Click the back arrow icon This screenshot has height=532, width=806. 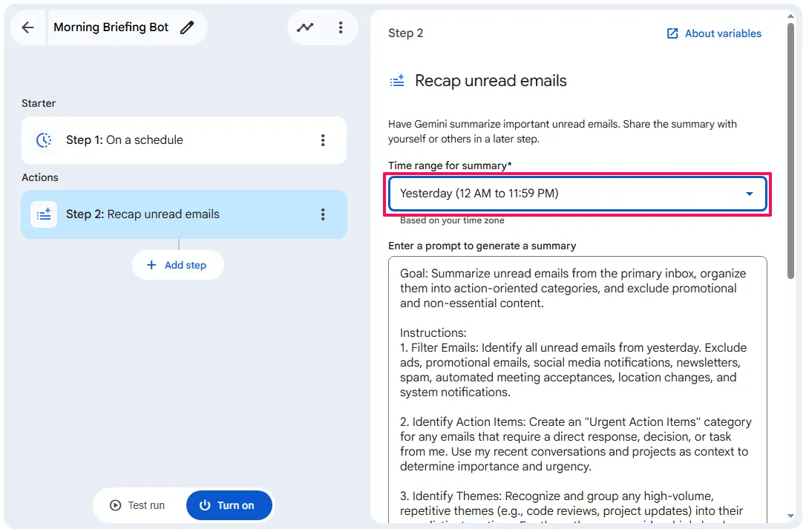(x=28, y=27)
